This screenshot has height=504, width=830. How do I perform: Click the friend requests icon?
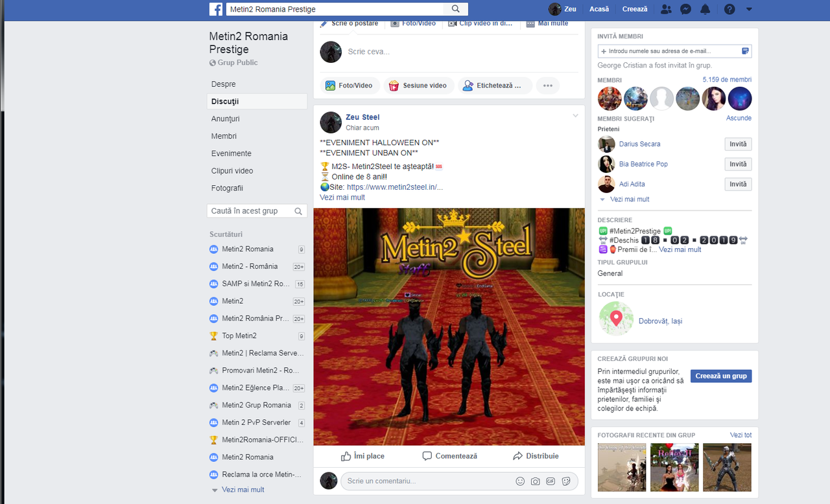click(x=665, y=9)
